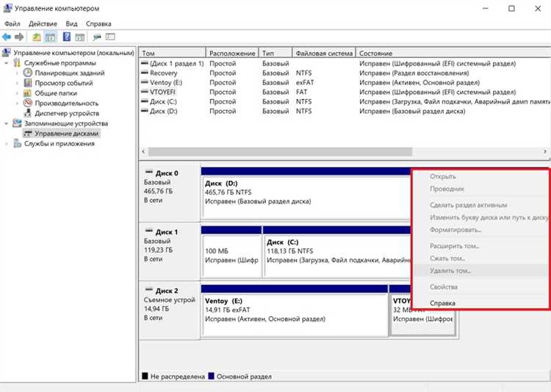This screenshot has height=392, width=551.
Task: Choose Справка in the context menu
Action: 442,302
